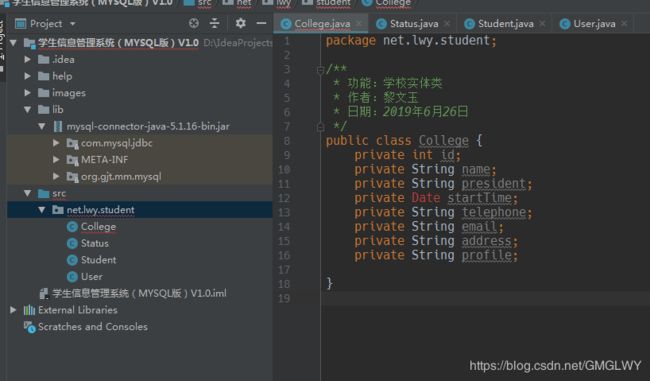Click the Scratches and Consoles icon
This screenshot has width=650, height=381.
tap(29, 327)
